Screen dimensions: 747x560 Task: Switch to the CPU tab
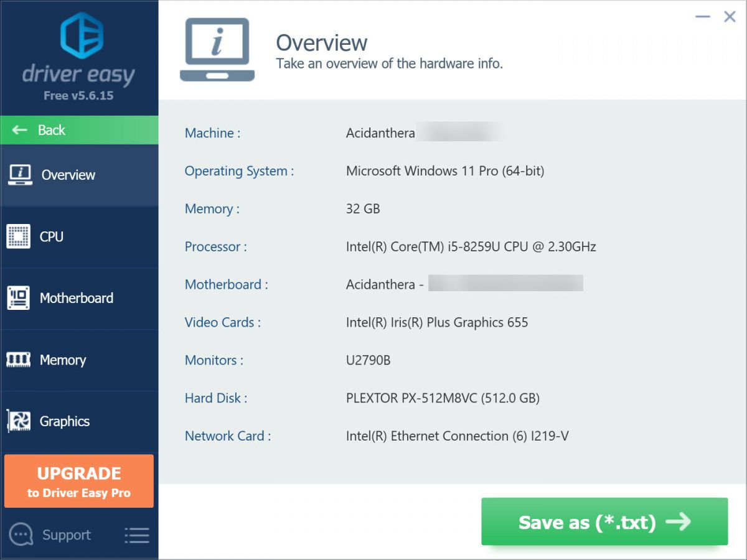(x=80, y=236)
